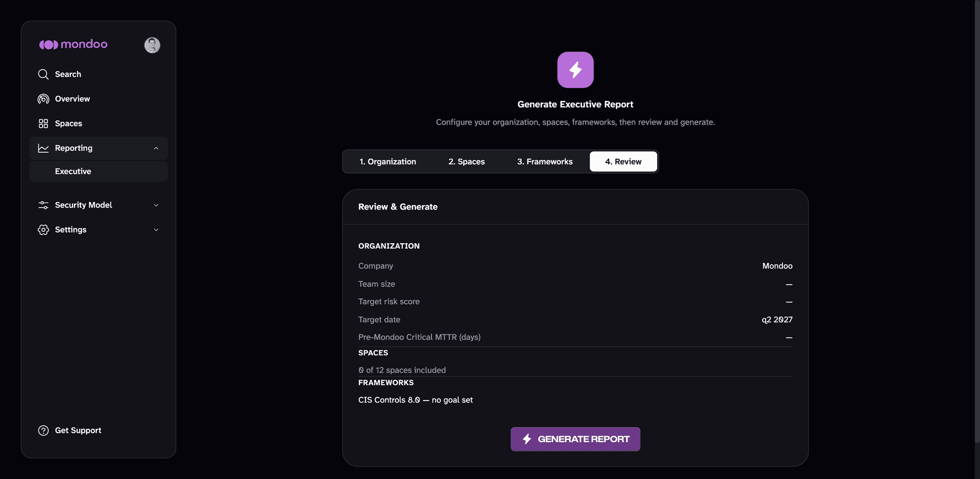This screenshot has height=479, width=980.
Task: Click the Team size label
Action: coord(377,284)
